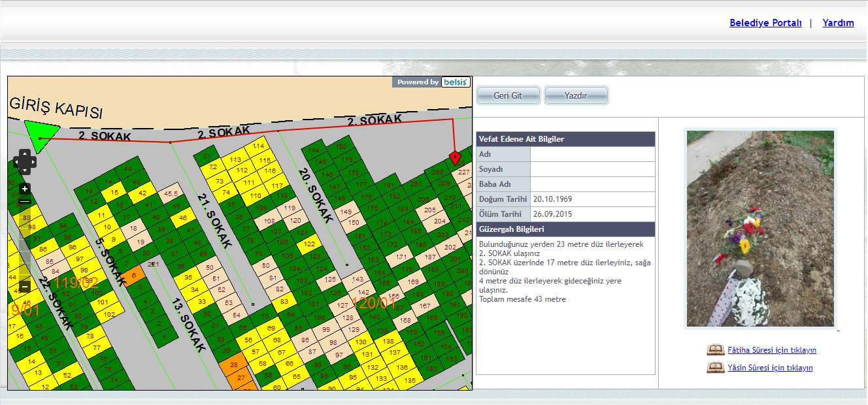Select yellow plot 122 on the map
The image size is (868, 405).
click(309, 244)
